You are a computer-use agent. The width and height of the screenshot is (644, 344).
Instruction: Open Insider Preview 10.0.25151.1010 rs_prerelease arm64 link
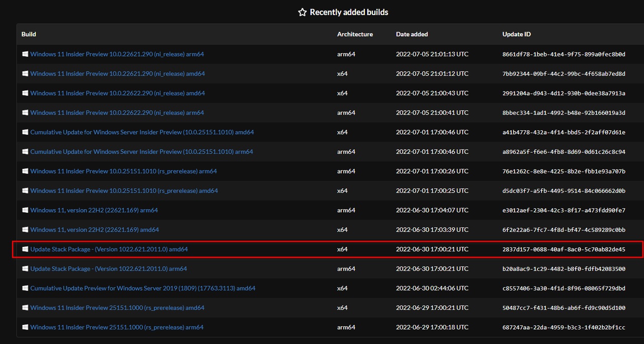coord(123,171)
